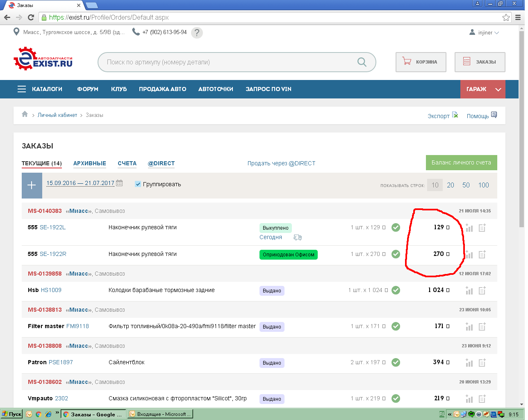The height and width of the screenshot is (420, 528).
Task: Click note icon for HS1009 row
Action: (x=482, y=290)
